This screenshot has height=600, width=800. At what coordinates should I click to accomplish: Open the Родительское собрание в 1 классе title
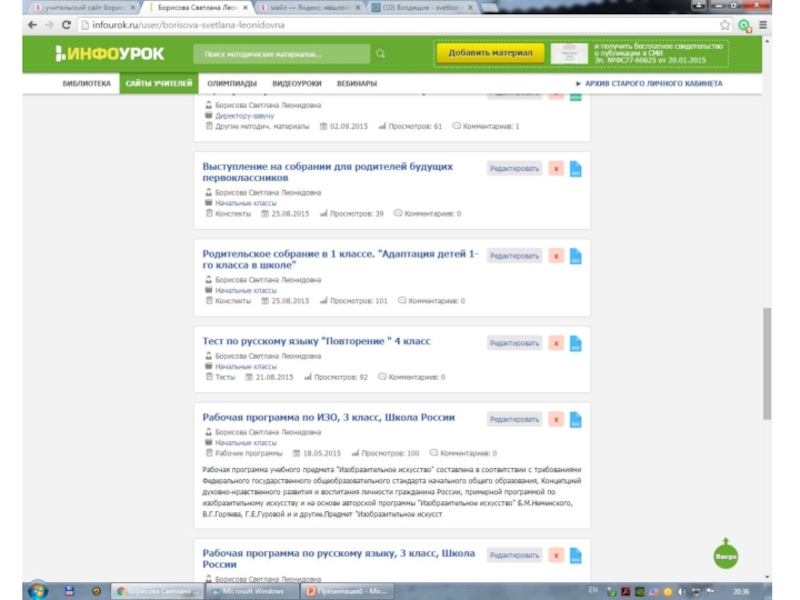[x=340, y=259]
